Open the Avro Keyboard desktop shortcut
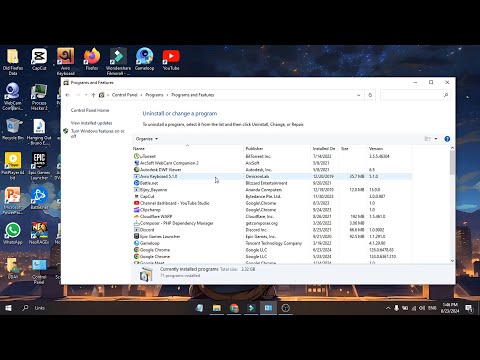 pos(65,61)
